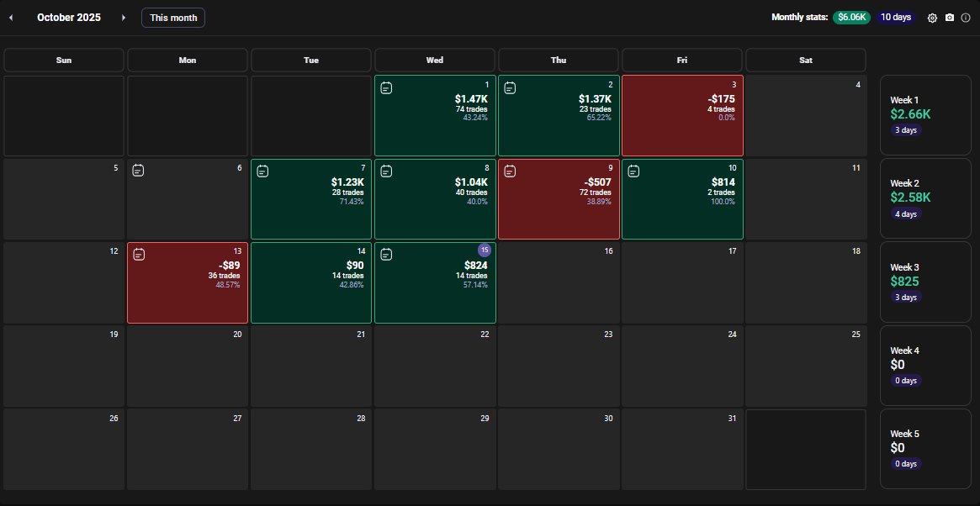Click the October 2025 month title
The image size is (980, 506).
(69, 18)
